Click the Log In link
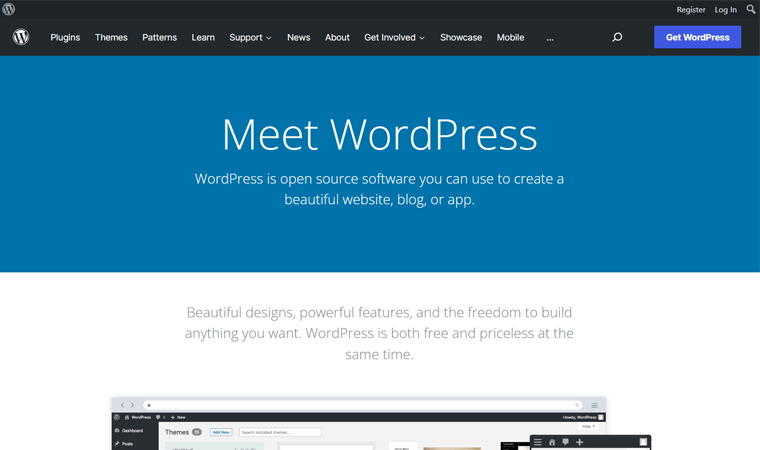The image size is (760, 450). point(726,10)
